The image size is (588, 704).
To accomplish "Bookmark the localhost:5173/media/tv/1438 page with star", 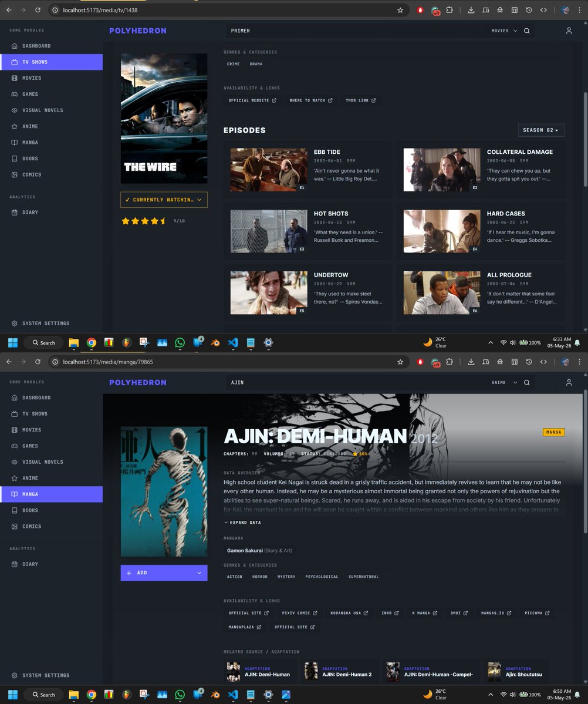I will pyautogui.click(x=400, y=10).
